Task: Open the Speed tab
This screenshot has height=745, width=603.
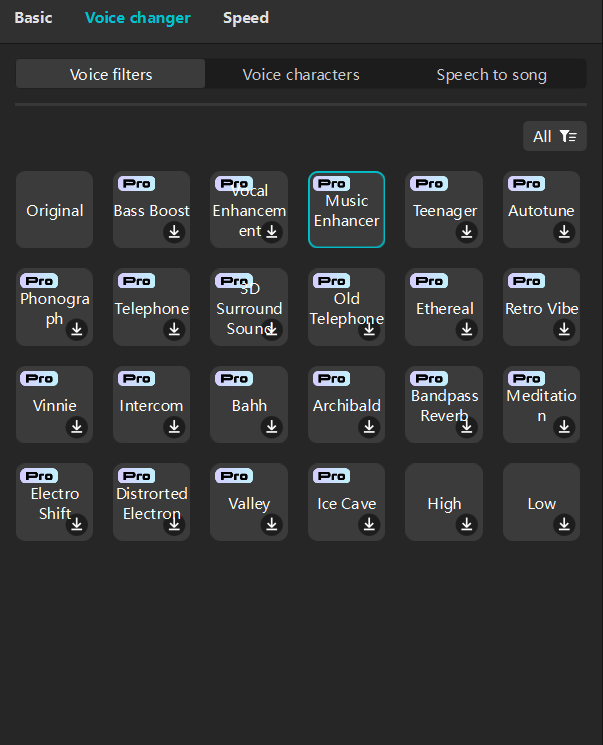Action: (246, 18)
